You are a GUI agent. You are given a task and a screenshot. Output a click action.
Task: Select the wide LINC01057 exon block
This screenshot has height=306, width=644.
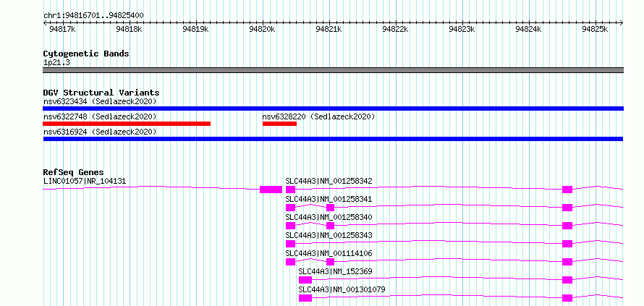(271, 190)
